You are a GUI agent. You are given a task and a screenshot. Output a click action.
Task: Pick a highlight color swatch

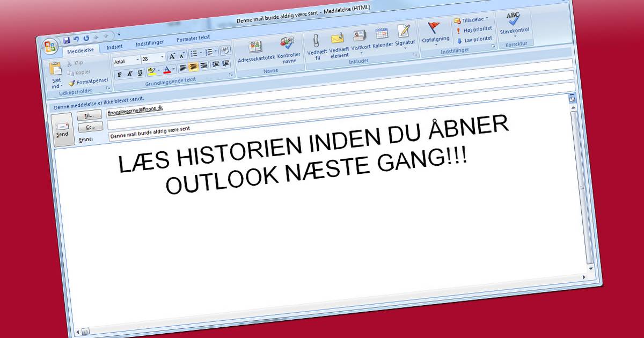point(152,74)
